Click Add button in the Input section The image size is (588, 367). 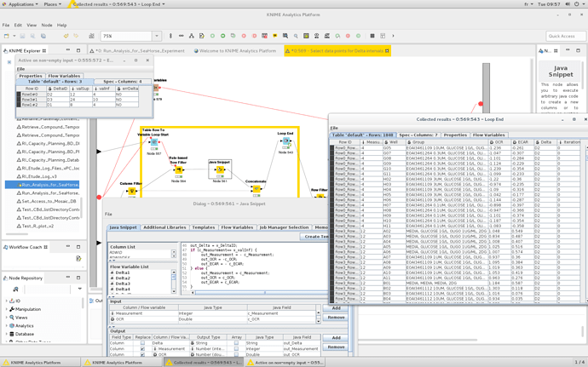coord(336,308)
